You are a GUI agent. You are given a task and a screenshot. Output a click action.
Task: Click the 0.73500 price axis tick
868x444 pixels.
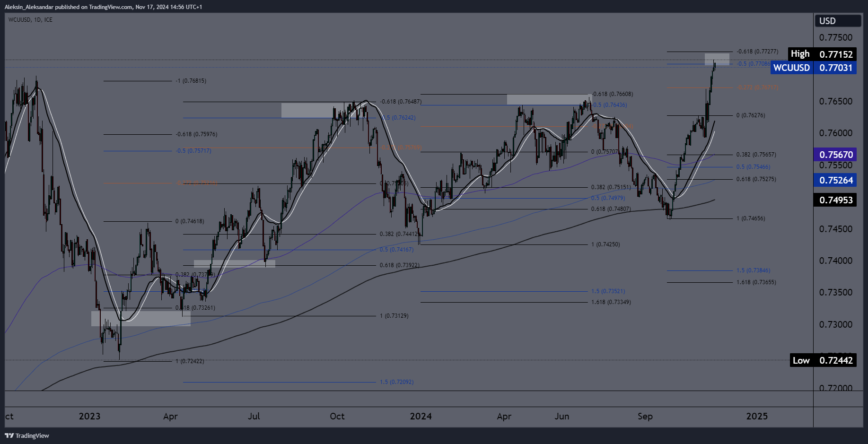tap(835, 292)
